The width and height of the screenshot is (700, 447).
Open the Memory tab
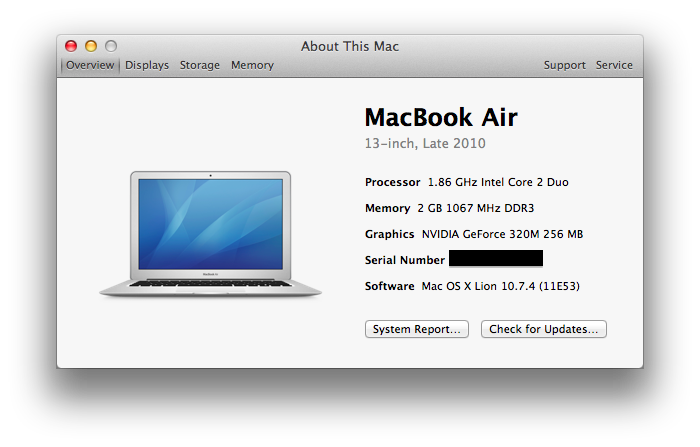(252, 65)
